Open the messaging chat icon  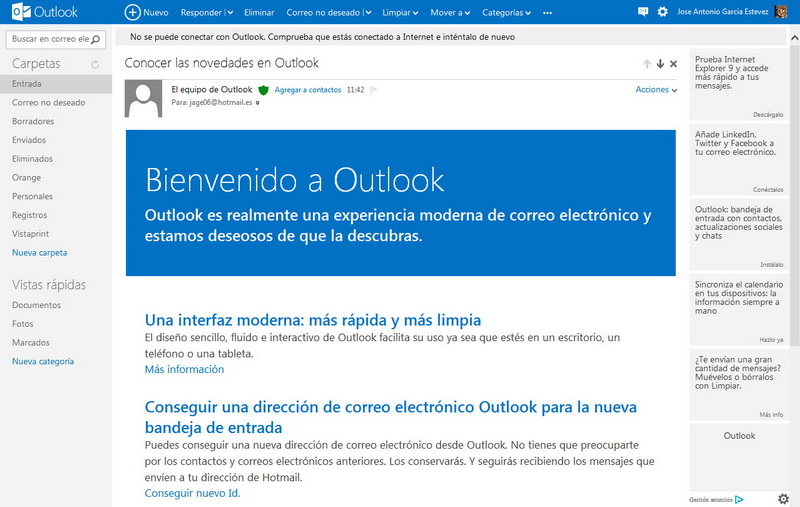643,12
